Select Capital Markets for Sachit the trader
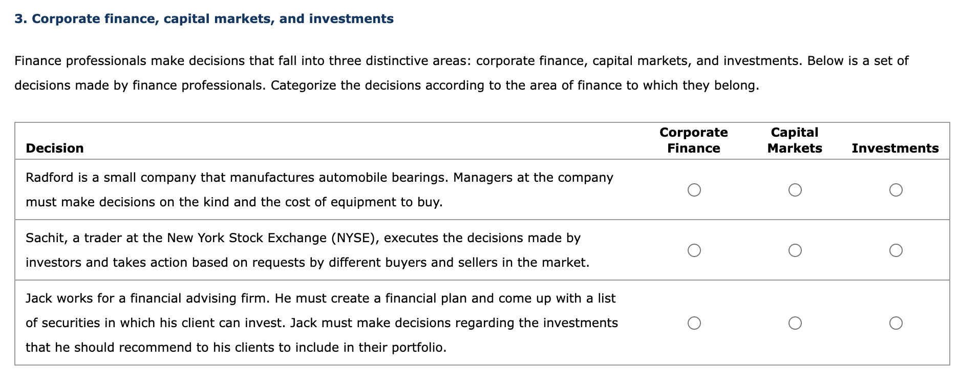Screen dimensions: 980x385 pyautogui.click(x=795, y=250)
